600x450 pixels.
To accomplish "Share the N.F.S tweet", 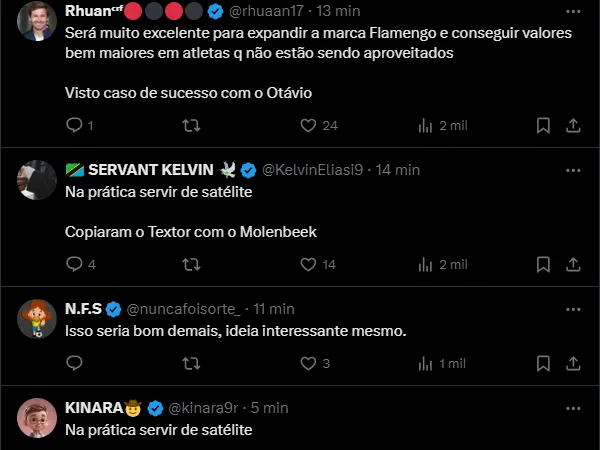I will point(573,363).
